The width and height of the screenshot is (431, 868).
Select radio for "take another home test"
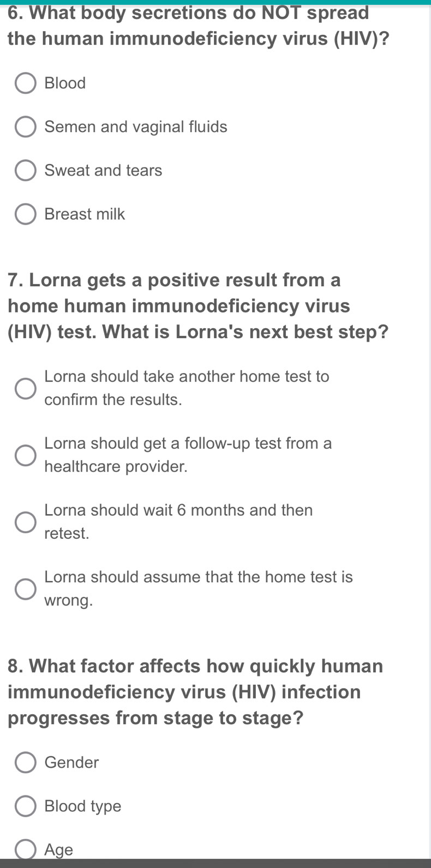25,388
